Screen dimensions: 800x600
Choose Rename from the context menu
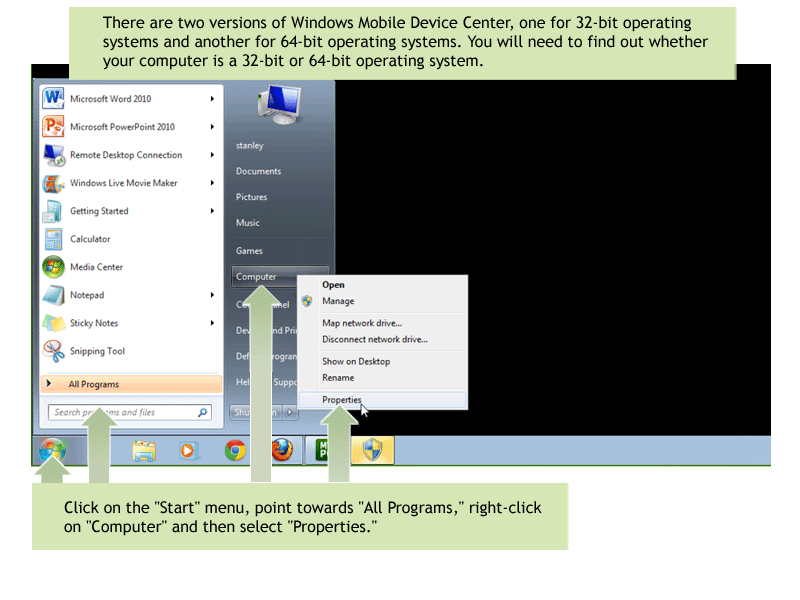click(x=383, y=378)
